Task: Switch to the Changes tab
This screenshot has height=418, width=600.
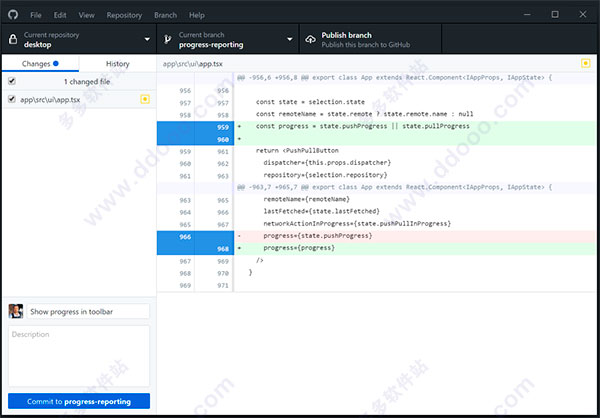Action: pyautogui.click(x=40, y=64)
